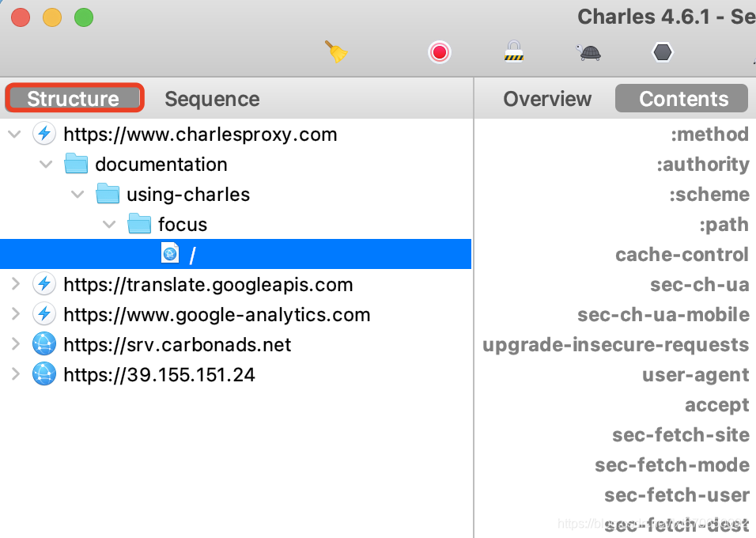Click the focus folder icon
Image resolution: width=756 pixels, height=538 pixels.
(x=139, y=223)
